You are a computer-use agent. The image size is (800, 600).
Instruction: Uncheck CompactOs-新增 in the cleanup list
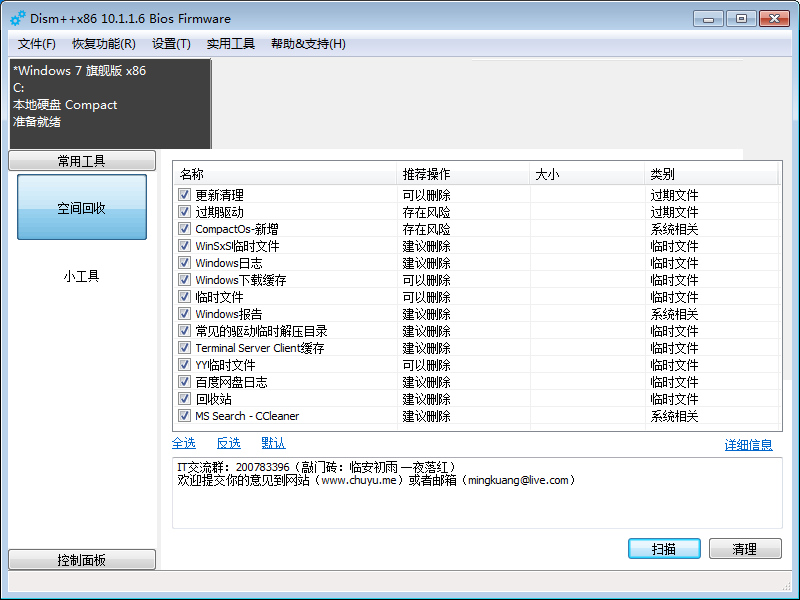pyautogui.click(x=184, y=229)
